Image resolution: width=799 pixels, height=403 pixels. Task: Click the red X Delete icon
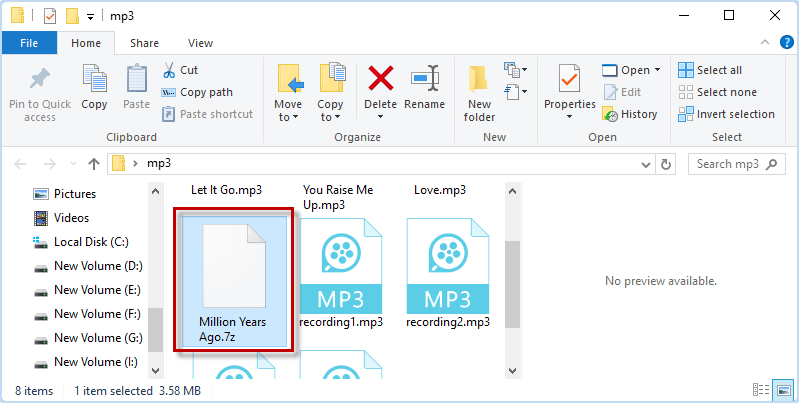point(381,78)
